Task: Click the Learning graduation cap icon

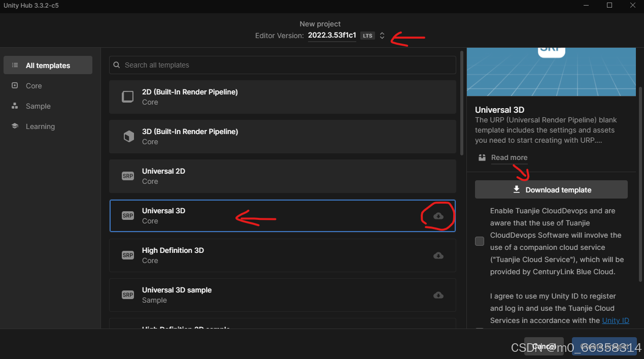Action: (x=15, y=126)
